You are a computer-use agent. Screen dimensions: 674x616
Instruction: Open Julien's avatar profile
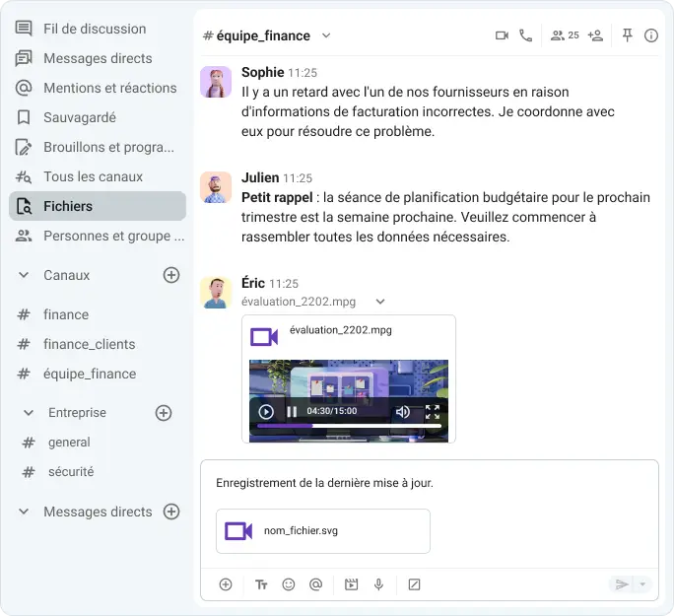click(x=216, y=187)
